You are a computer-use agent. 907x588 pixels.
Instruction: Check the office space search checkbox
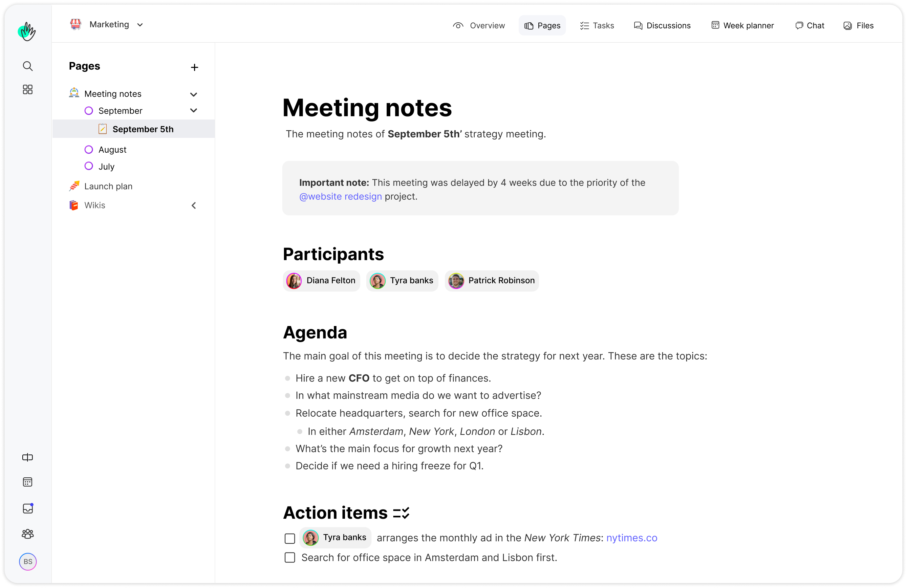[x=290, y=557]
